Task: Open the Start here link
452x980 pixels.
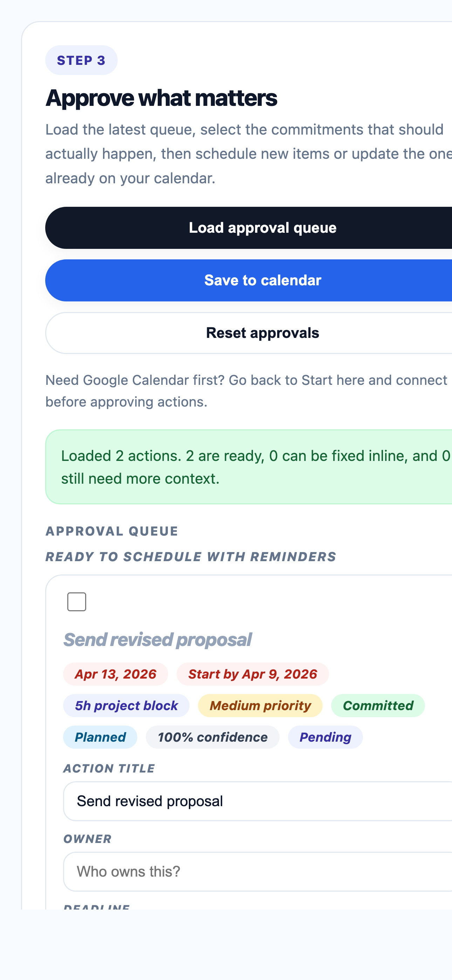Action: [330, 379]
